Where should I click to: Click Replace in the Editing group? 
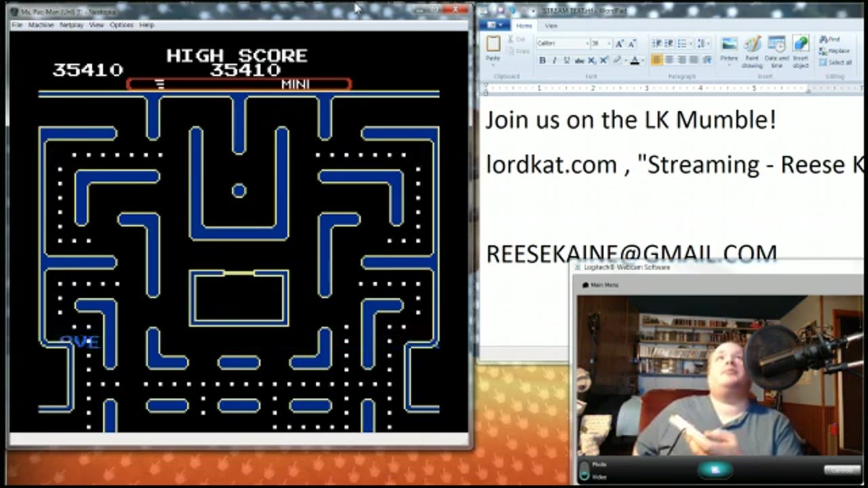[834, 51]
